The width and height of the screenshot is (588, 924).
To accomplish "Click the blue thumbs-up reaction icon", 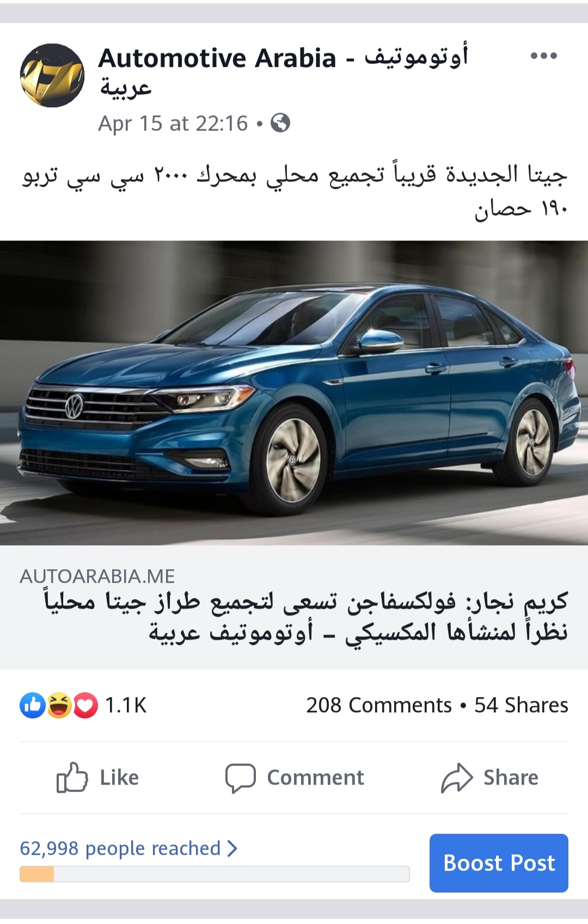I will pyautogui.click(x=33, y=705).
